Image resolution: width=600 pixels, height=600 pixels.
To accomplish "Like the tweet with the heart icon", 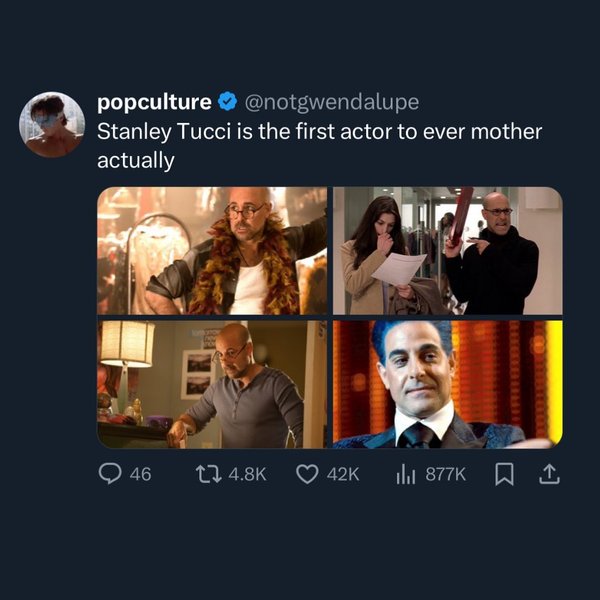I will pos(308,475).
